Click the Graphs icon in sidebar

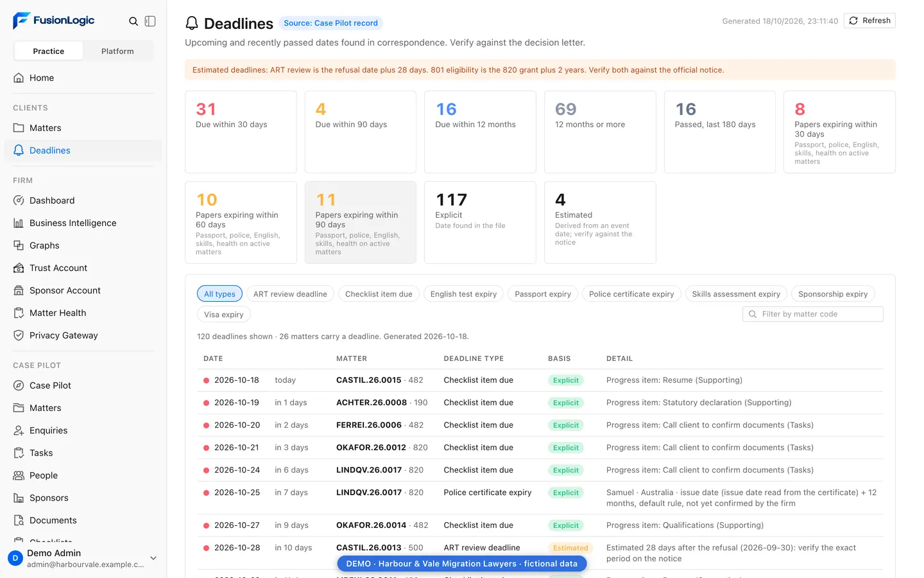(19, 245)
